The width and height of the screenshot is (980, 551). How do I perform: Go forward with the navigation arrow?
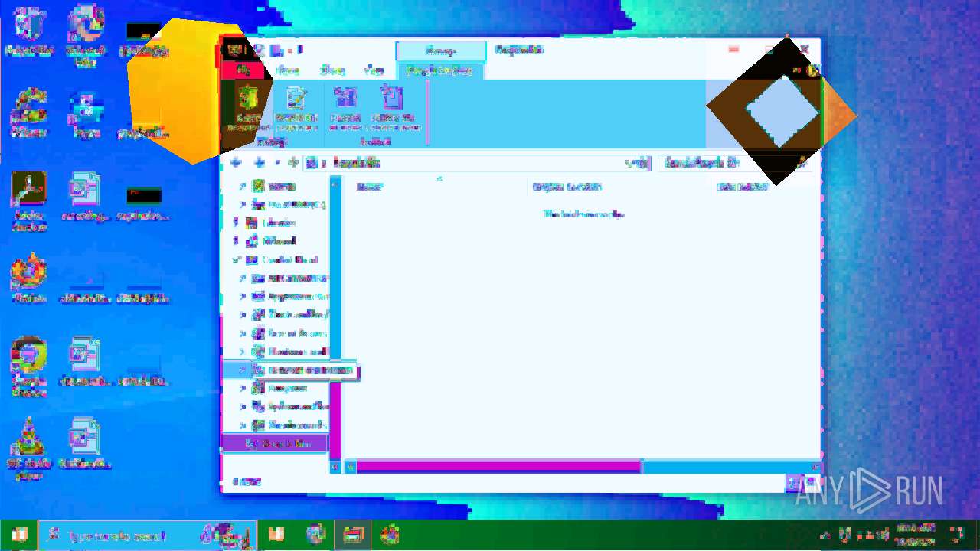click(x=260, y=162)
